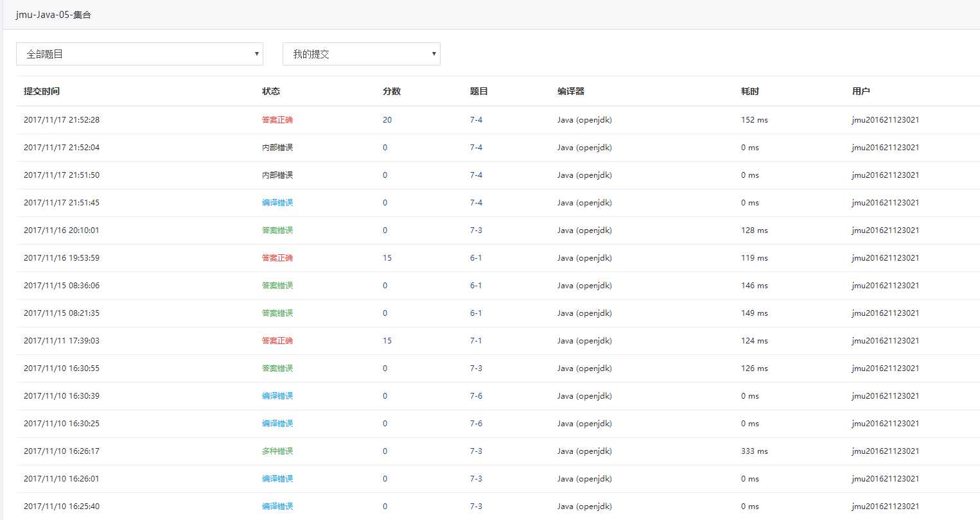Open problem 6-1 link in the 08:21:35 row
The image size is (980, 520).
476,313
